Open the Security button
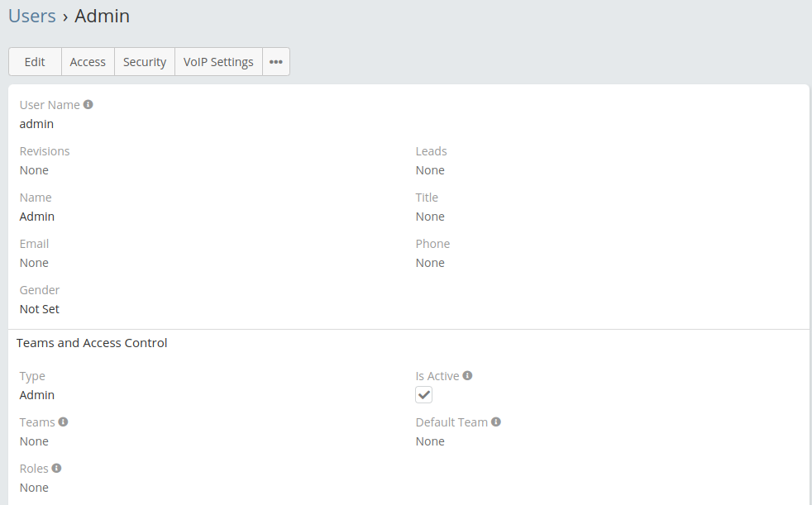Screen dimensions: 812x505 click(x=145, y=62)
